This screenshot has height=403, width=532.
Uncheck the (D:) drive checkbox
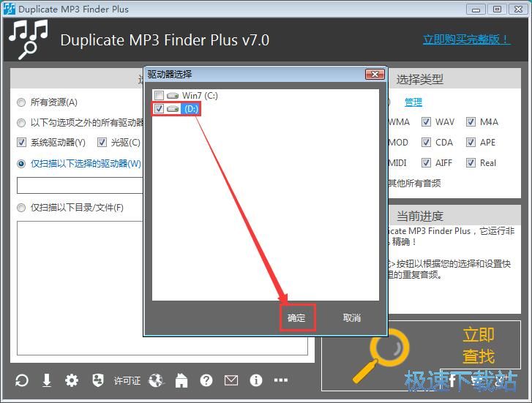click(x=159, y=109)
